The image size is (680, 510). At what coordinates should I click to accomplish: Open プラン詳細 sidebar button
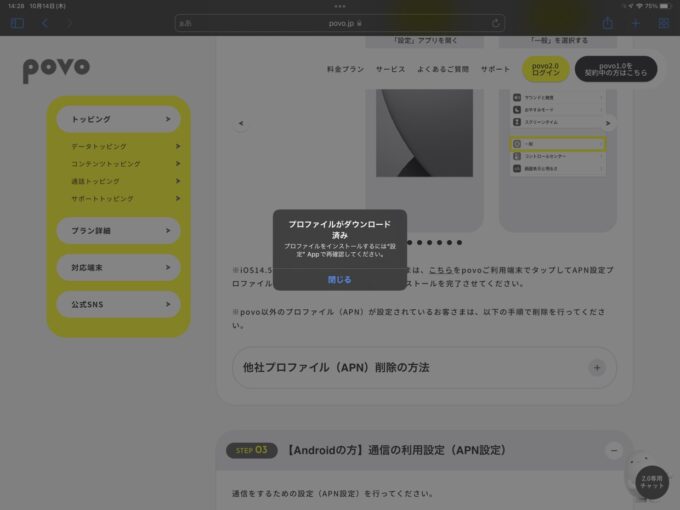118,230
